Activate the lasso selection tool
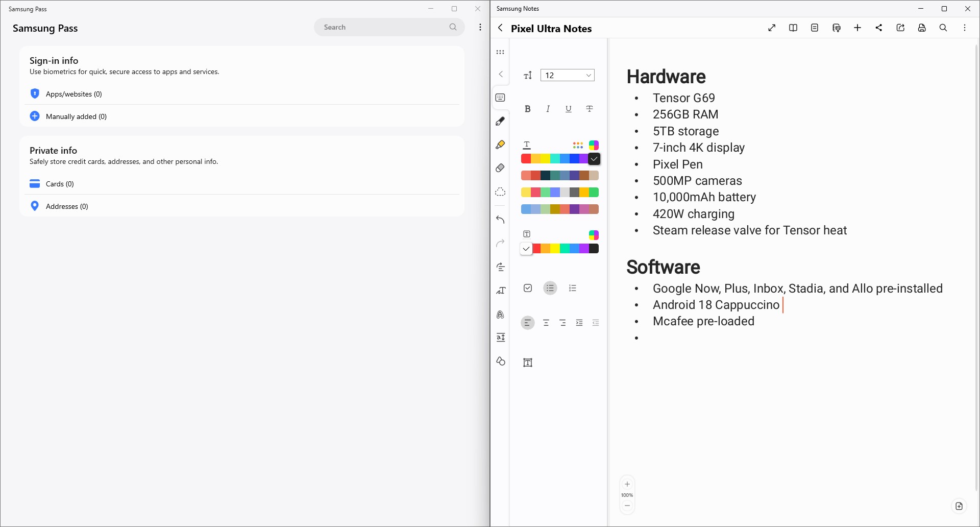 click(500, 192)
